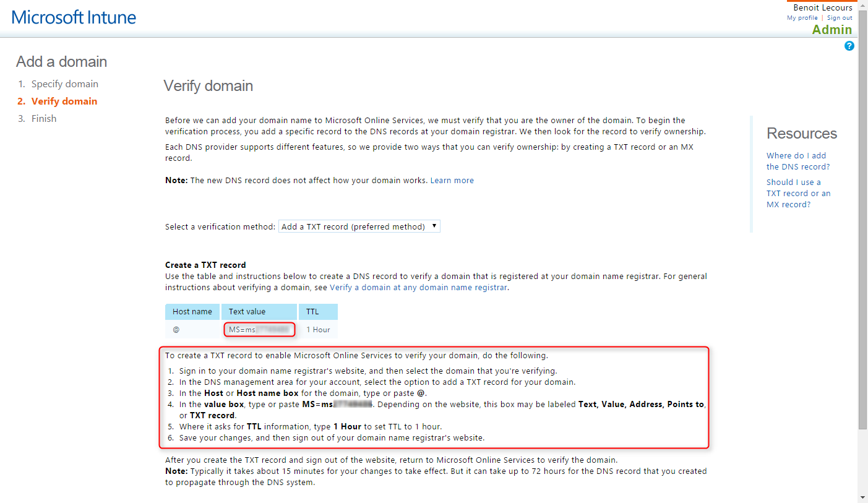Viewport: 868px width, 503px height.
Task: Click the Learn more link
Action: (452, 181)
